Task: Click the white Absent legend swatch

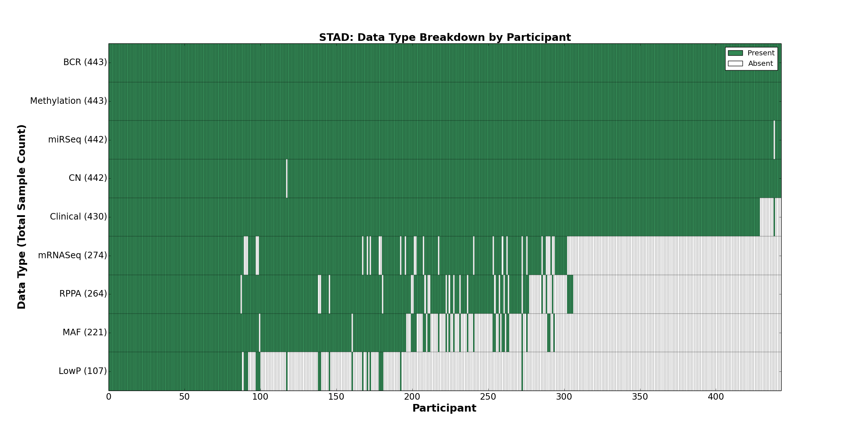Action: (735, 64)
